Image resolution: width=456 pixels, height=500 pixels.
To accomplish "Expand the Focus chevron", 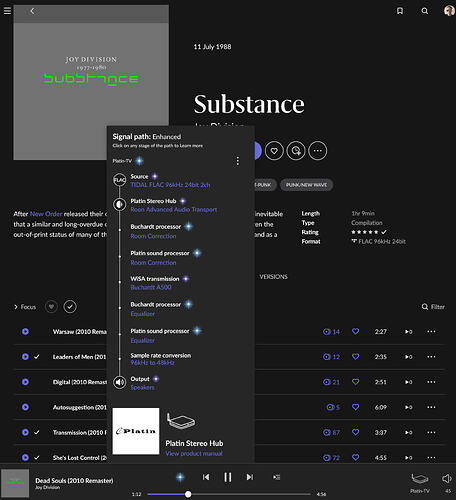I will [x=16, y=307].
